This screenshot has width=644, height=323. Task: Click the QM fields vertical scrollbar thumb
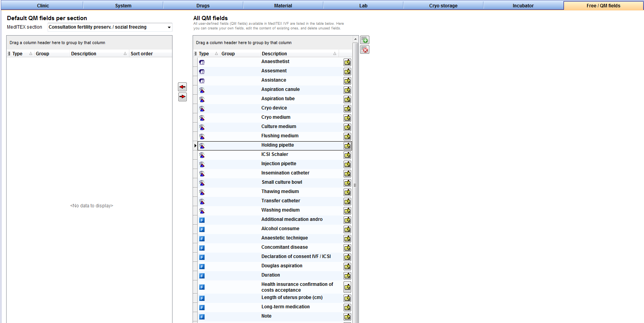click(355, 185)
